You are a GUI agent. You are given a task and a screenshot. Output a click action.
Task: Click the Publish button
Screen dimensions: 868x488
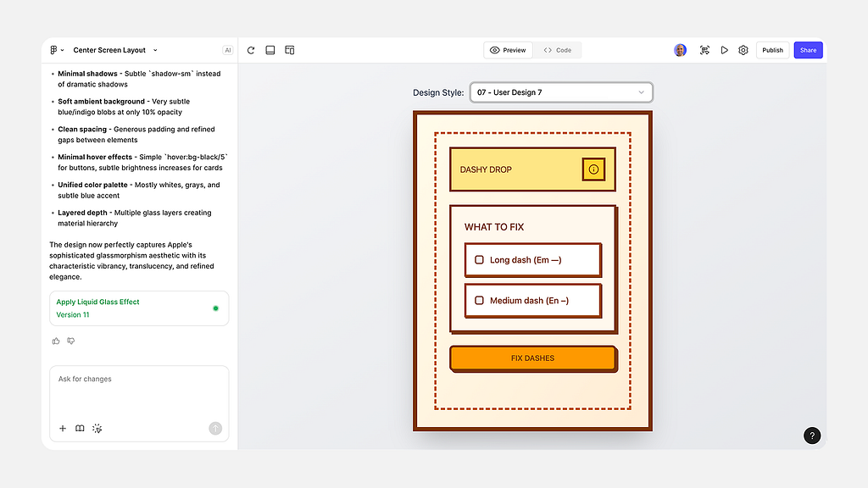(772, 50)
